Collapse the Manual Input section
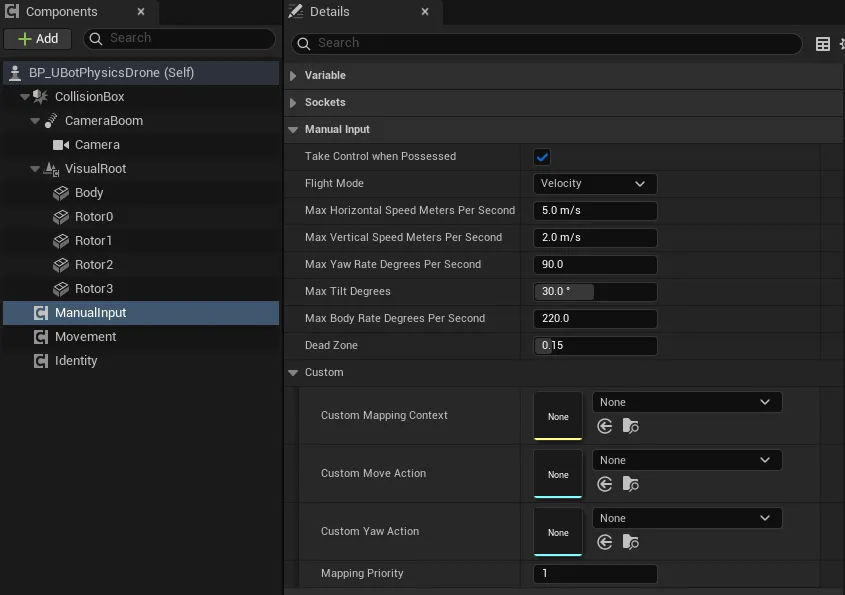The width and height of the screenshot is (845, 595). (x=293, y=130)
